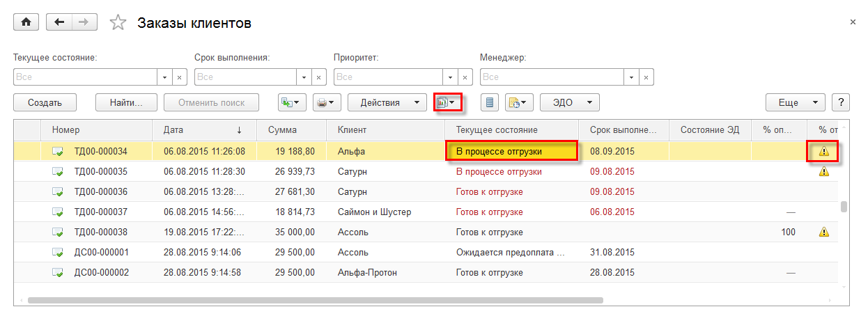Click due date 31.08.2015
Screen dimensions: 868x316
pyautogui.click(x=612, y=253)
